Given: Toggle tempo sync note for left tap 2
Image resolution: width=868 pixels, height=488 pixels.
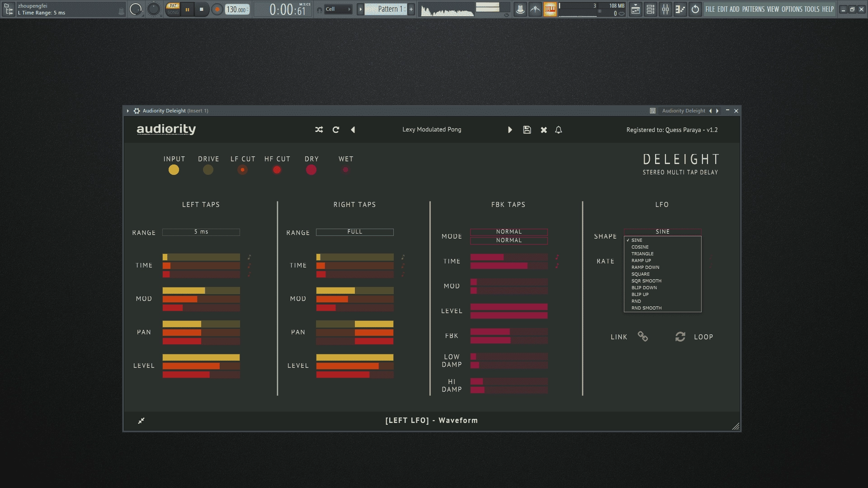Looking at the screenshot, I should [249, 266].
